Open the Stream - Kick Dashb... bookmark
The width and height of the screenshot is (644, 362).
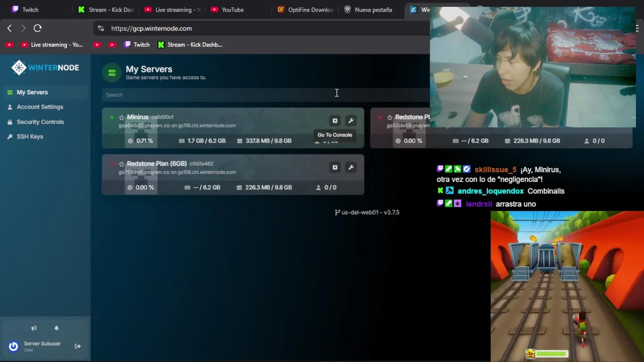(x=190, y=45)
